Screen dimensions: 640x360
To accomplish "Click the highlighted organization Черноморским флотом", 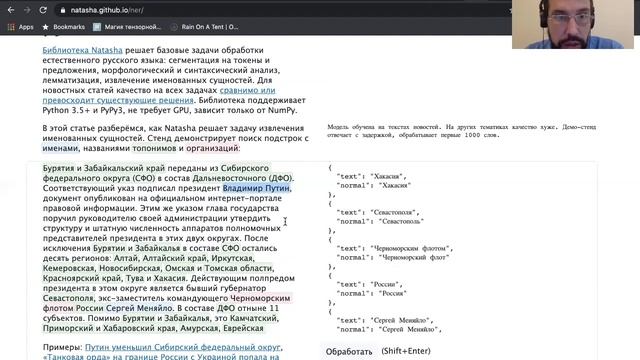I will (x=167, y=303).
